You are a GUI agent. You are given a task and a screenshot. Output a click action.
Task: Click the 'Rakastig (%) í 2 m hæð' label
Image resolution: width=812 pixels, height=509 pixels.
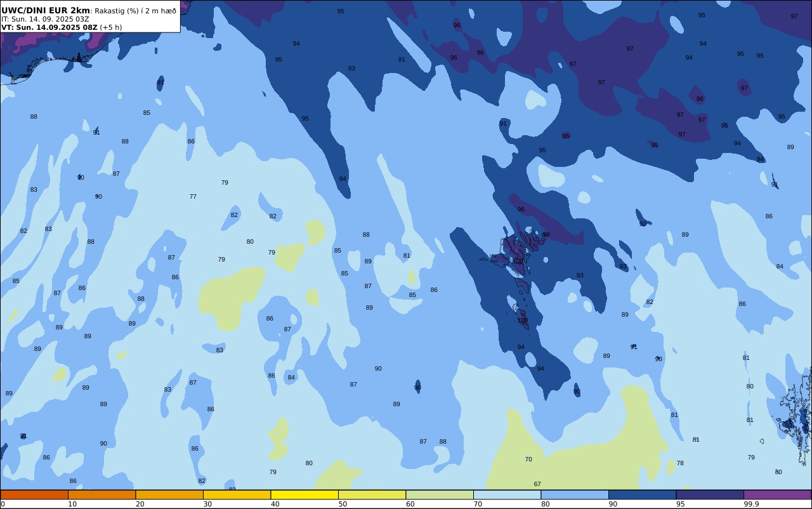pyautogui.click(x=135, y=11)
